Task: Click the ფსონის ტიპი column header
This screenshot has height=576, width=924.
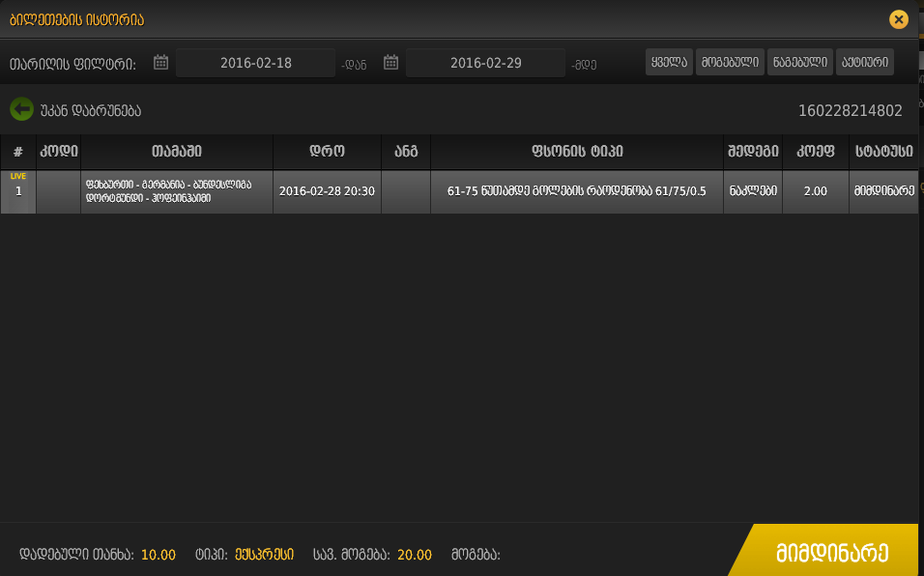Action: 577,152
